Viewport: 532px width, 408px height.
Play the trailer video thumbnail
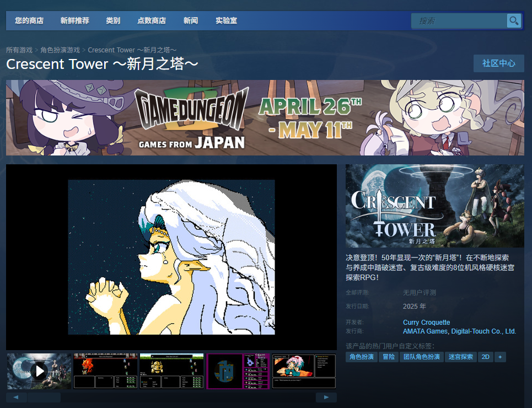(39, 371)
